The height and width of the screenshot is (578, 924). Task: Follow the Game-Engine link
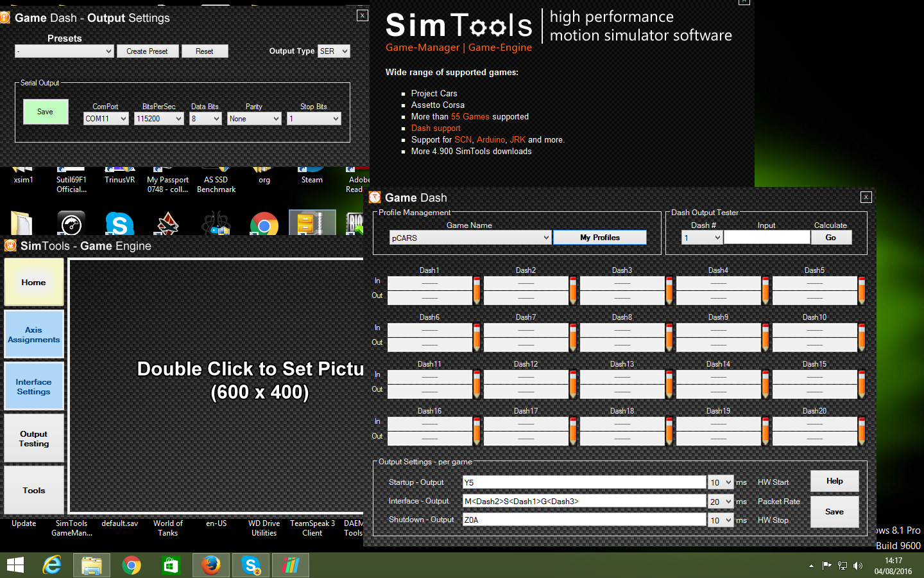(500, 48)
